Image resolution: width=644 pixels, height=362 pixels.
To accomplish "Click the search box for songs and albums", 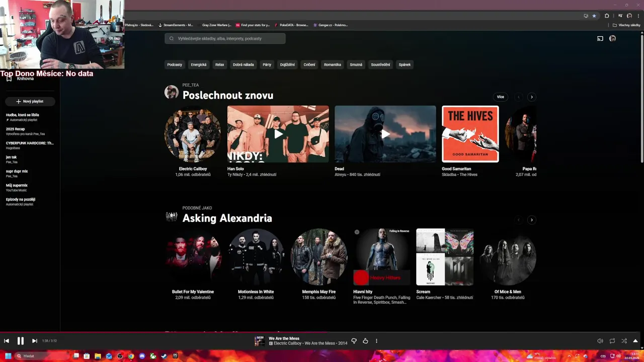I will 225,38.
